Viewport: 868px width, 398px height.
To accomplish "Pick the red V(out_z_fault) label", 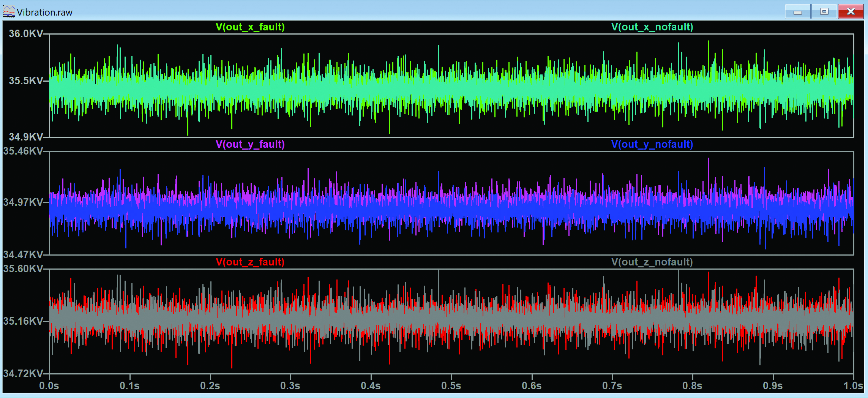I will [x=250, y=262].
